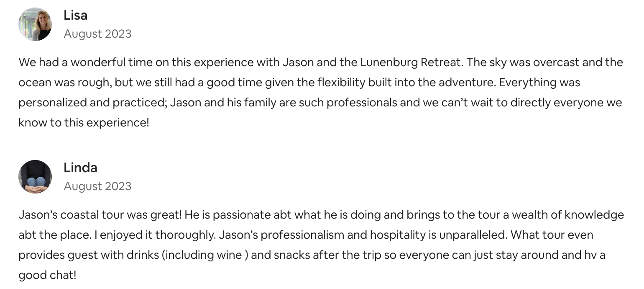
Task: Click the line starting "provides guest with drinks"
Action: pos(312,255)
